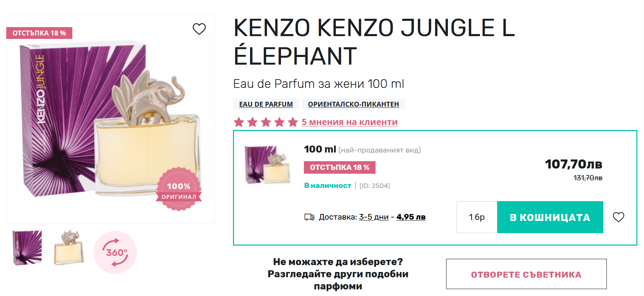Select the perfume bottle thumbnail
The width and height of the screenshot is (644, 296).
click(69, 247)
